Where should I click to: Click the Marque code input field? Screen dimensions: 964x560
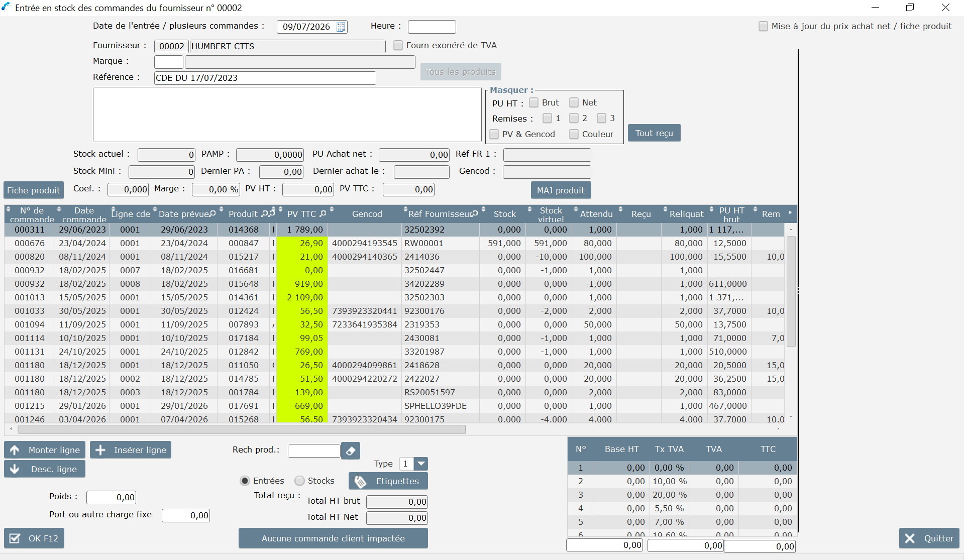pyautogui.click(x=168, y=62)
